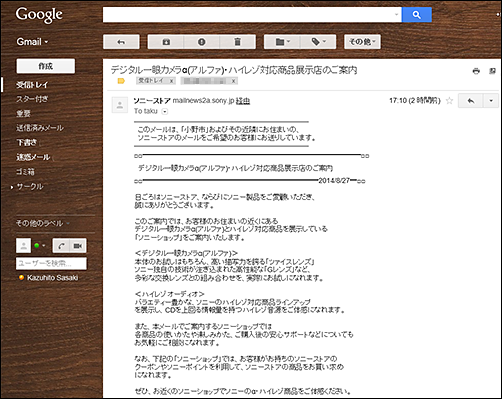The image size is (502, 399).
Task: Click the sender name ソニーストア
Action: pyautogui.click(x=152, y=101)
